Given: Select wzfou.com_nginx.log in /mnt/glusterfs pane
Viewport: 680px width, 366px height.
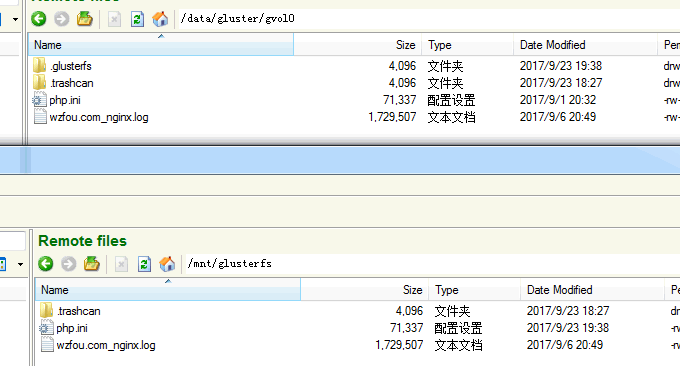Looking at the screenshot, I should (105, 345).
